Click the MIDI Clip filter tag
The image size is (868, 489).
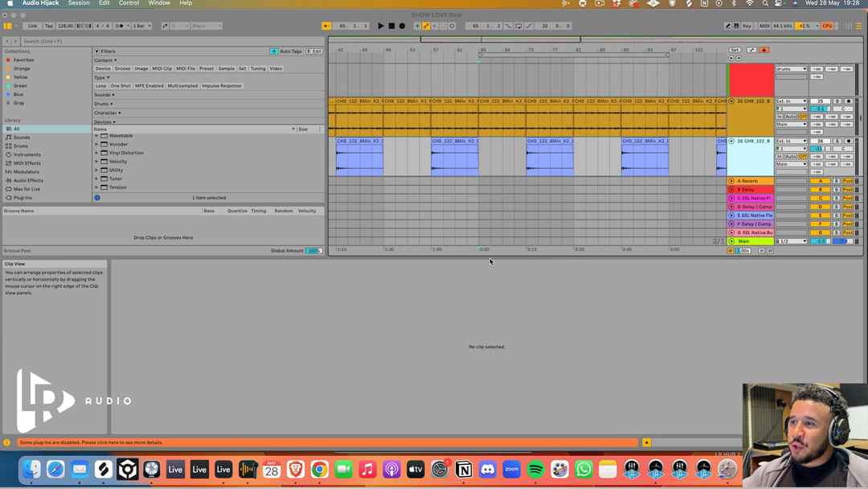pyautogui.click(x=162, y=68)
